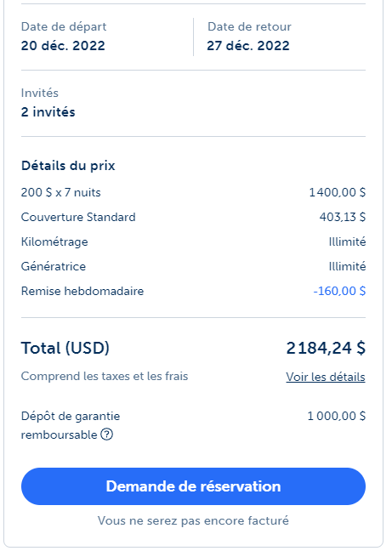
Task: Click the Demande de réservation button
Action: 193,486
